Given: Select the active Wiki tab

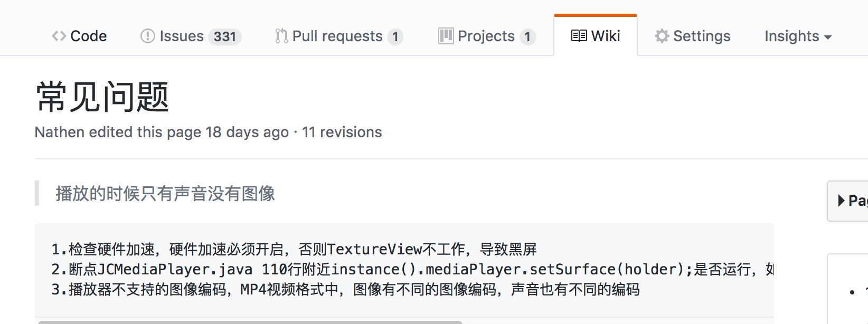Looking at the screenshot, I should pos(596,35).
